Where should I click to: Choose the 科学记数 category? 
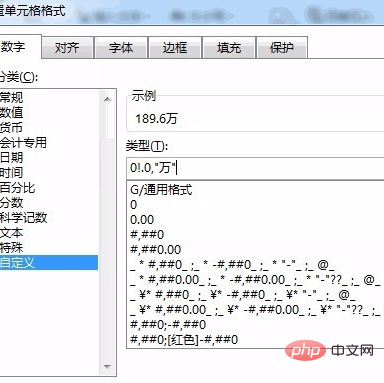pyautogui.click(x=49, y=218)
